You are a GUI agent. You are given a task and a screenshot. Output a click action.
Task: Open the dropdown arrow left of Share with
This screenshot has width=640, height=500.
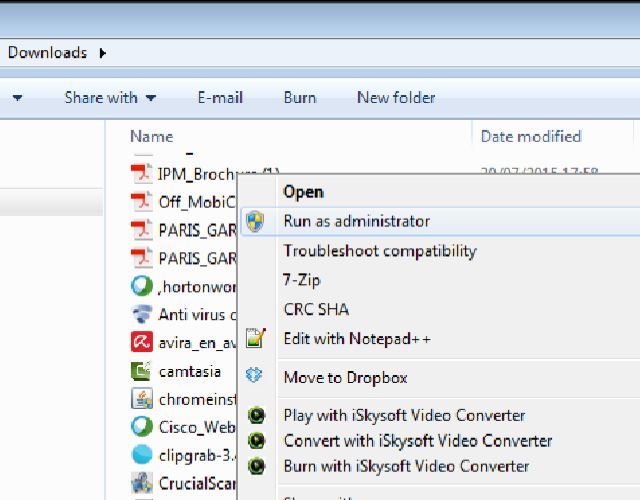pos(18,98)
